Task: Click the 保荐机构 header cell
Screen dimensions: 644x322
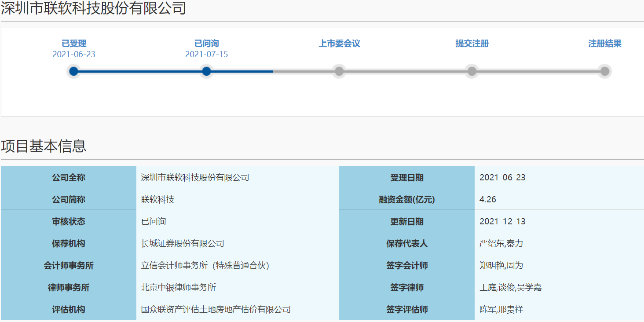Action: click(x=69, y=243)
